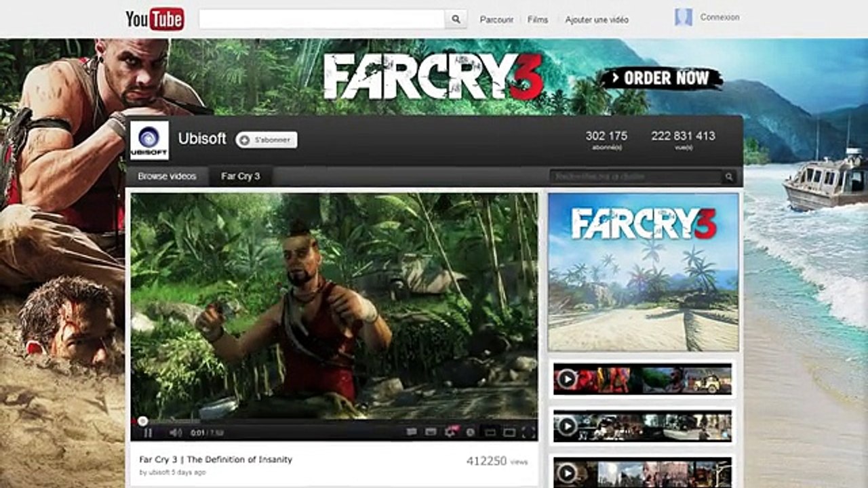
Task: Click the Connexion sign-in link
Action: point(719,18)
